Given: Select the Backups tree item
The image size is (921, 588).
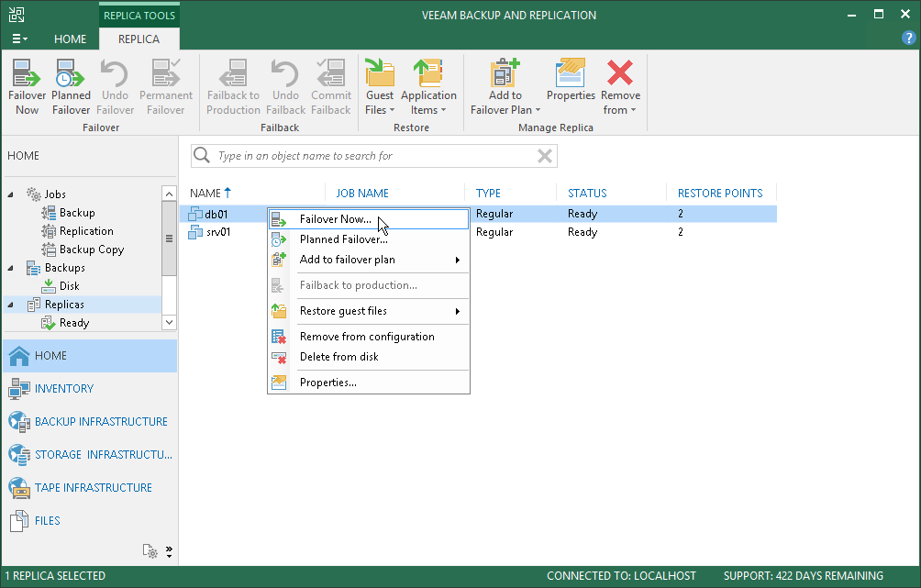Looking at the screenshot, I should [56, 268].
